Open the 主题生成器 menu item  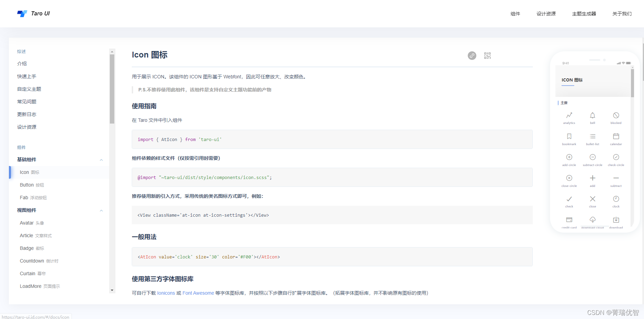(584, 14)
